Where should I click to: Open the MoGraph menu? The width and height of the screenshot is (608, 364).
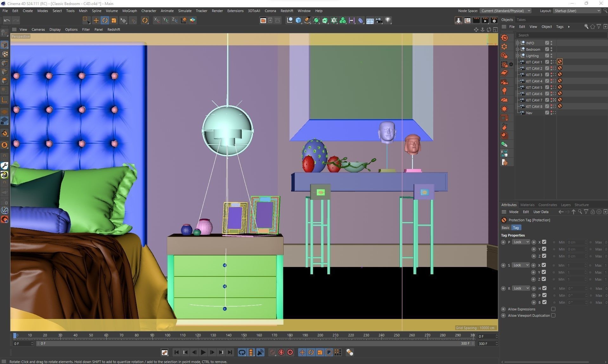pos(129,11)
